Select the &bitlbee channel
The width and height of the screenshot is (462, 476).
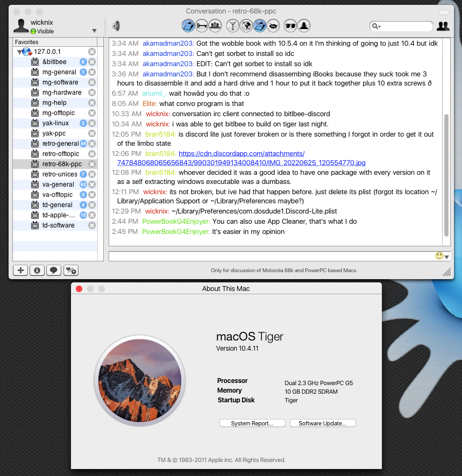click(55, 62)
